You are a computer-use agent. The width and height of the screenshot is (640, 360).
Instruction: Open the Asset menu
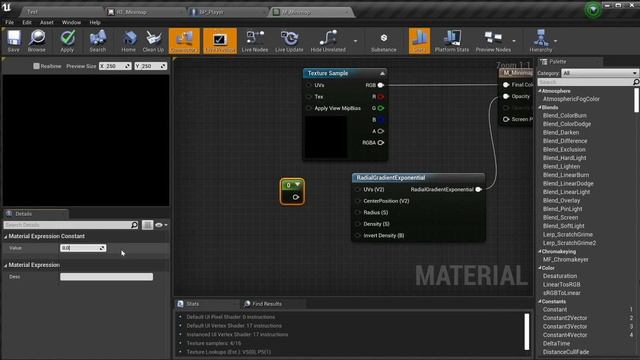click(47, 22)
